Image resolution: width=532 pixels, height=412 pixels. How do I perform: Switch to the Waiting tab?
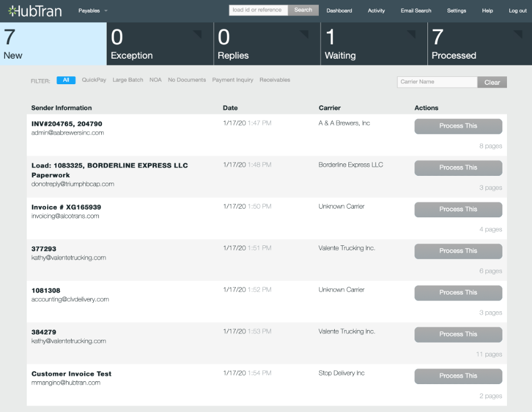pyautogui.click(x=374, y=44)
